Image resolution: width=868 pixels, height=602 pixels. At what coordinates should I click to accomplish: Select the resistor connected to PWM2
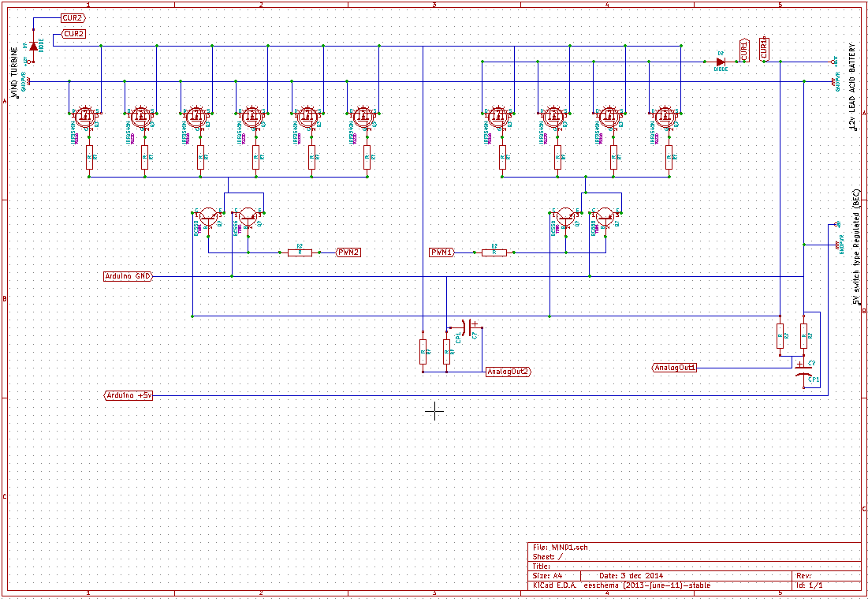click(300, 252)
